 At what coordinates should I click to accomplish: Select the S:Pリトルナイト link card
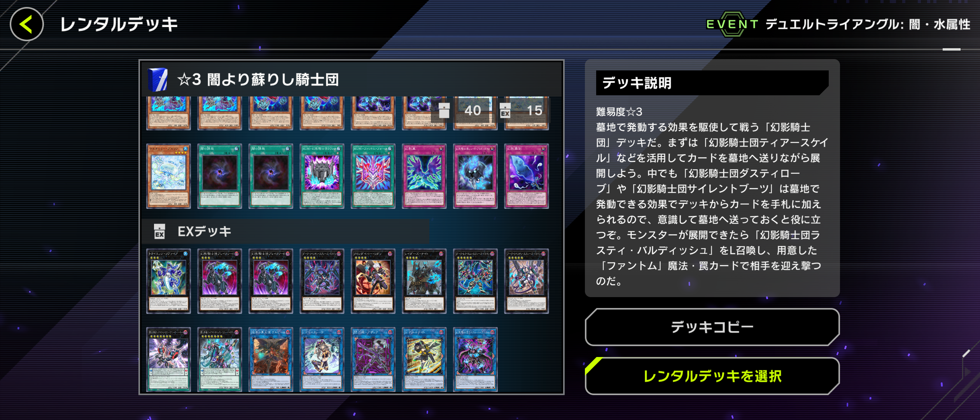[x=424, y=360]
